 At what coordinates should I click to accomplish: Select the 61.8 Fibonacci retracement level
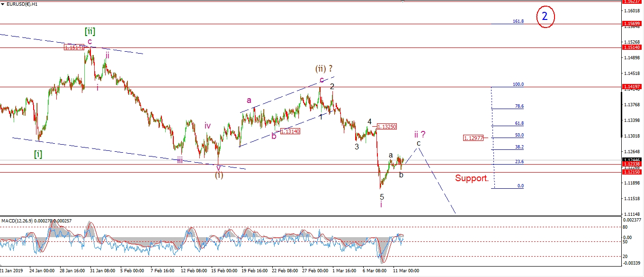(x=519, y=123)
